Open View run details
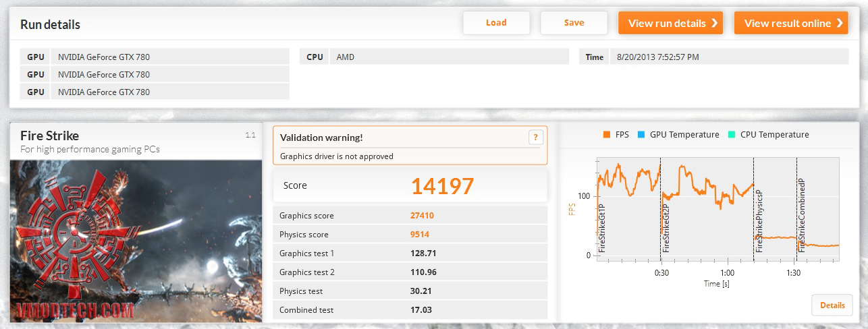The width and height of the screenshot is (868, 329). pyautogui.click(x=671, y=23)
